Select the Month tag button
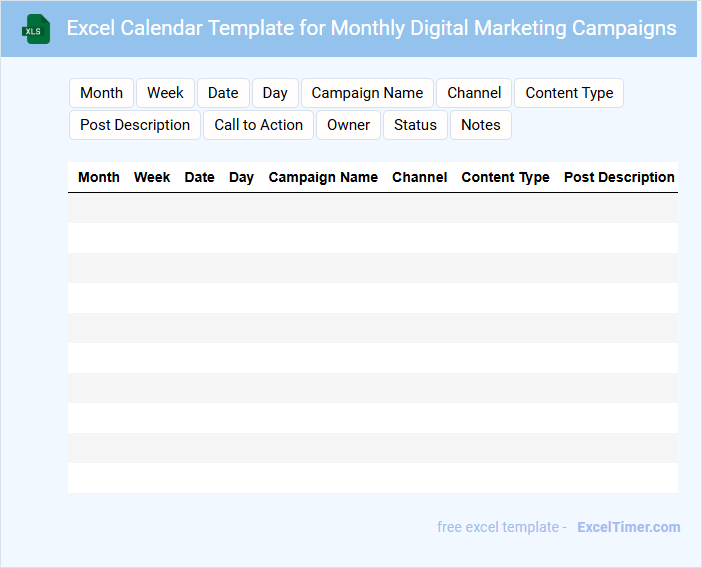Viewport: 702px width, 568px height. [101, 93]
